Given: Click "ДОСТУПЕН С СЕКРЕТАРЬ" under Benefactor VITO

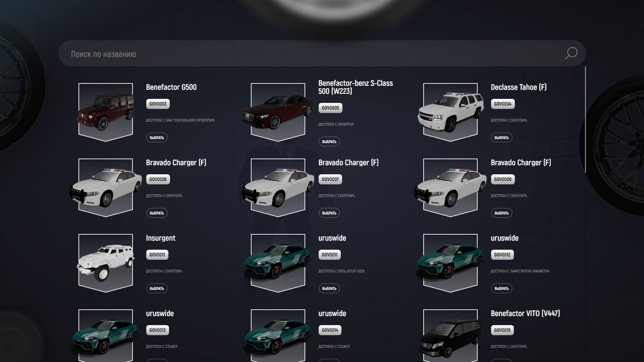Looking at the screenshot, I should tap(509, 347).
